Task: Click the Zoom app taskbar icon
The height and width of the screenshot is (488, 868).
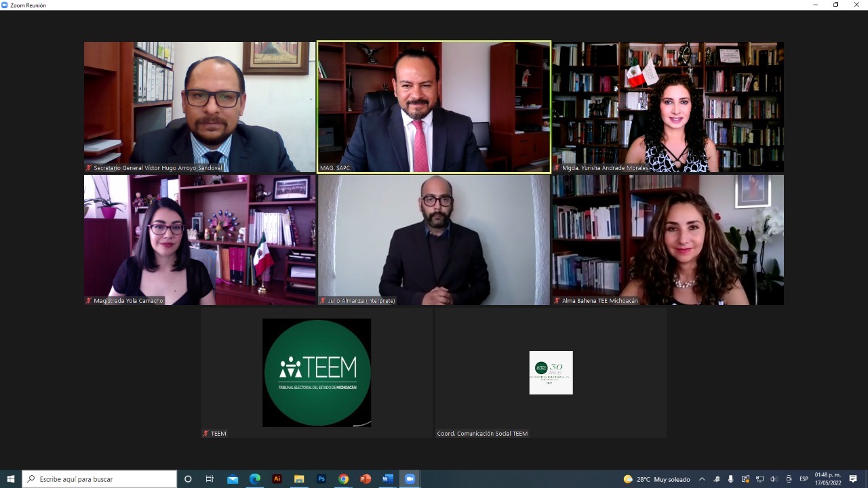Action: 410,479
